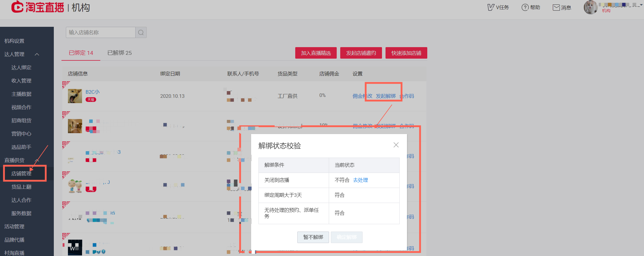Click the Taobao Live logo
Viewport: 644px width, 256px height.
tap(38, 7)
